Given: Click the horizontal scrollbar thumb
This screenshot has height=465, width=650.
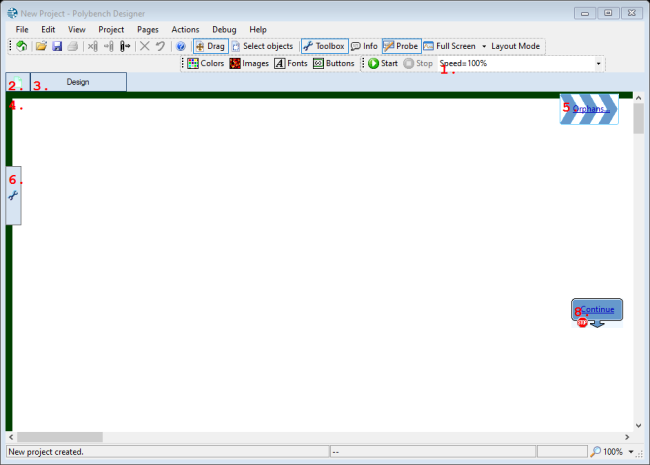Looking at the screenshot, I should point(60,437).
